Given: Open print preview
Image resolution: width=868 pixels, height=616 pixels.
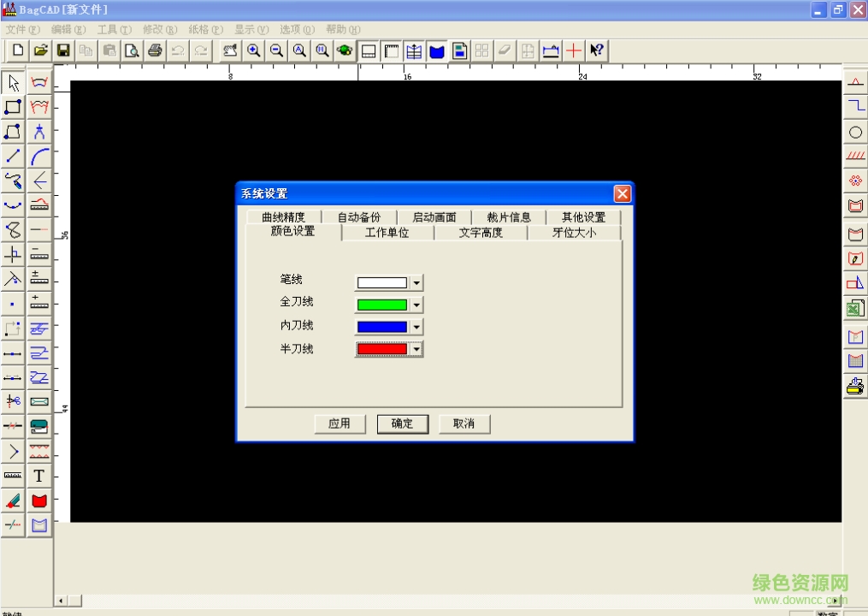Looking at the screenshot, I should (133, 50).
